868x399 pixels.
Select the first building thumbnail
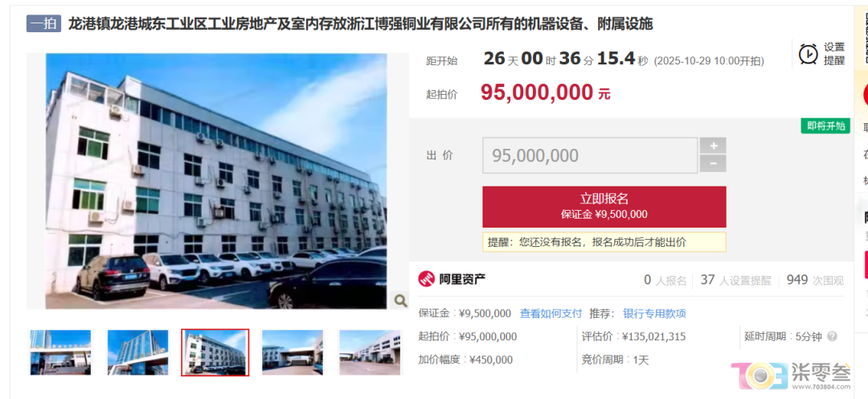(x=60, y=352)
